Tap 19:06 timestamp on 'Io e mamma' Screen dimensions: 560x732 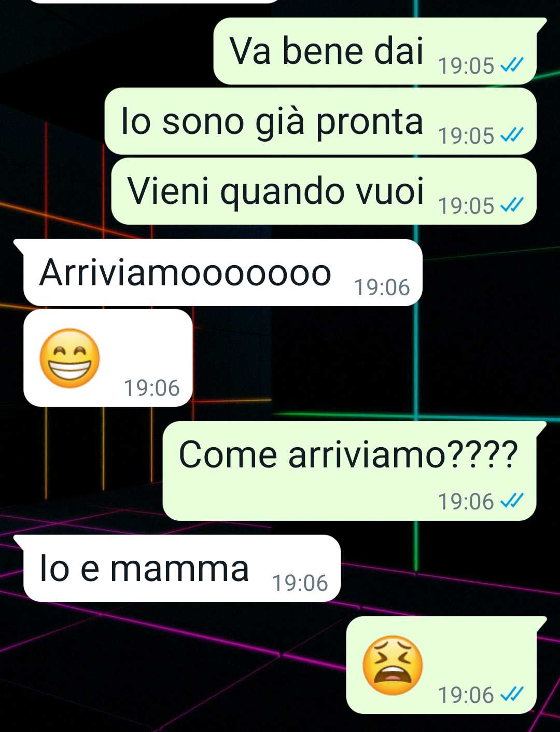point(300,583)
